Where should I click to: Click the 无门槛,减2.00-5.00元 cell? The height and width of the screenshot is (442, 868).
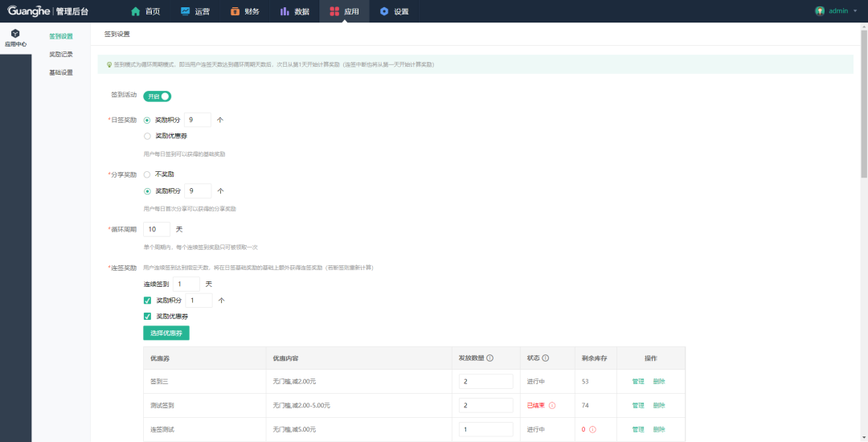[358, 406]
